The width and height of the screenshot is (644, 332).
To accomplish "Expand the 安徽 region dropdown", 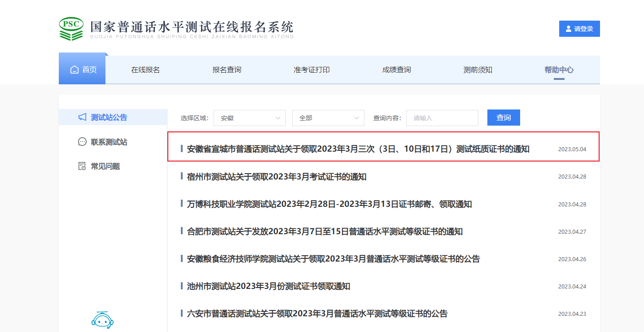I will click(250, 118).
